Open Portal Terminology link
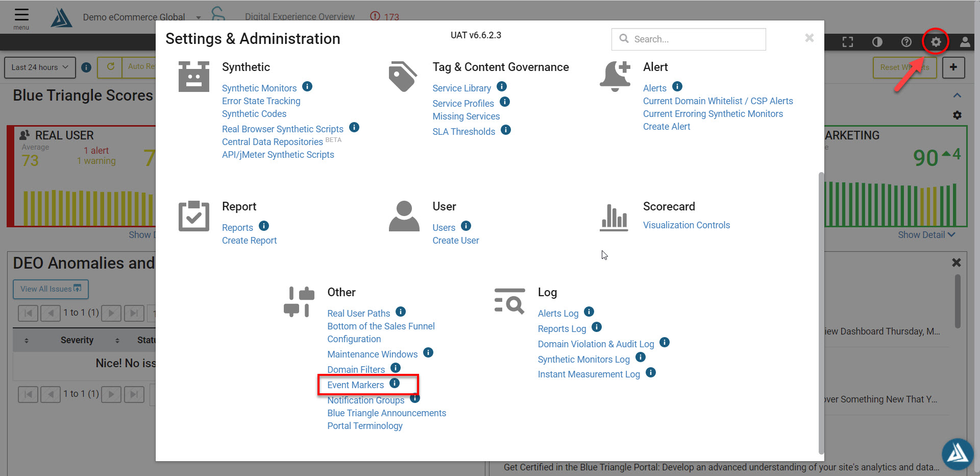The height and width of the screenshot is (476, 980). click(365, 426)
